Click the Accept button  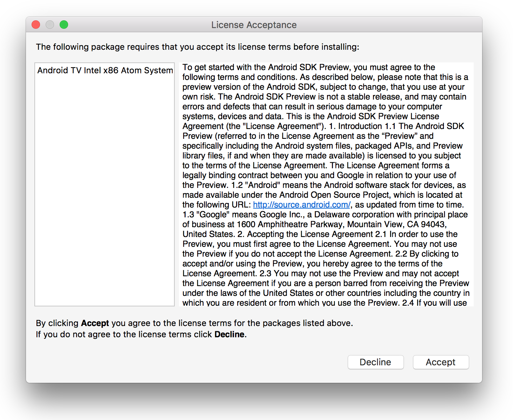pyautogui.click(x=441, y=362)
